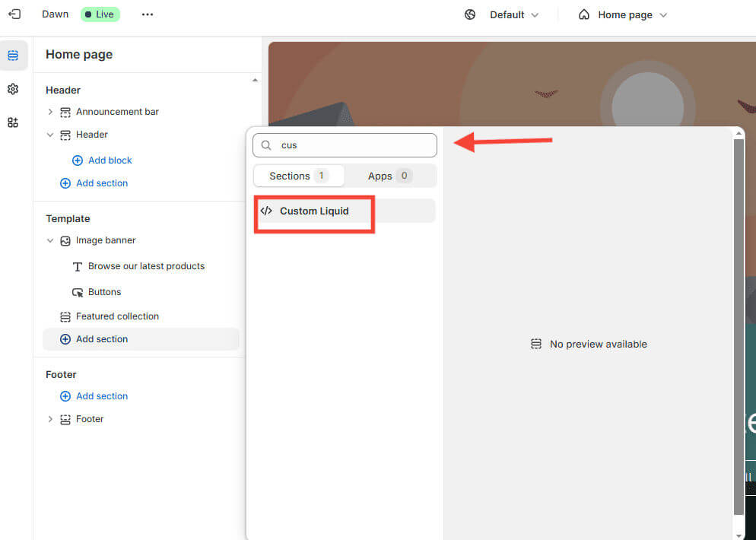Image resolution: width=756 pixels, height=540 pixels.
Task: Open the Home page template dropdown
Action: click(623, 14)
